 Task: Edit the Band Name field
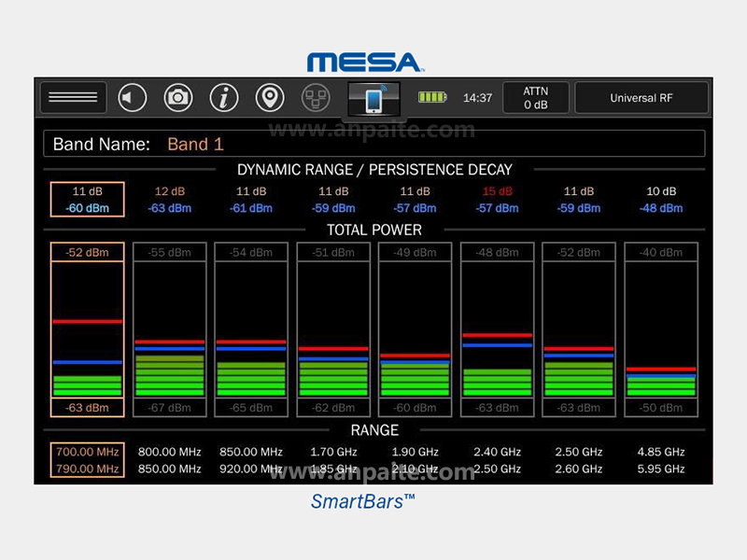(373, 144)
